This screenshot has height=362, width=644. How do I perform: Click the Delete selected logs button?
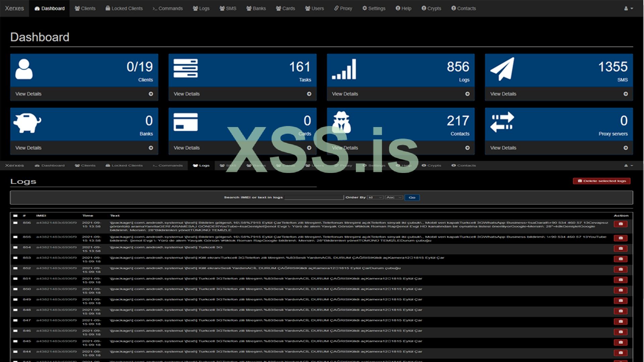click(602, 181)
